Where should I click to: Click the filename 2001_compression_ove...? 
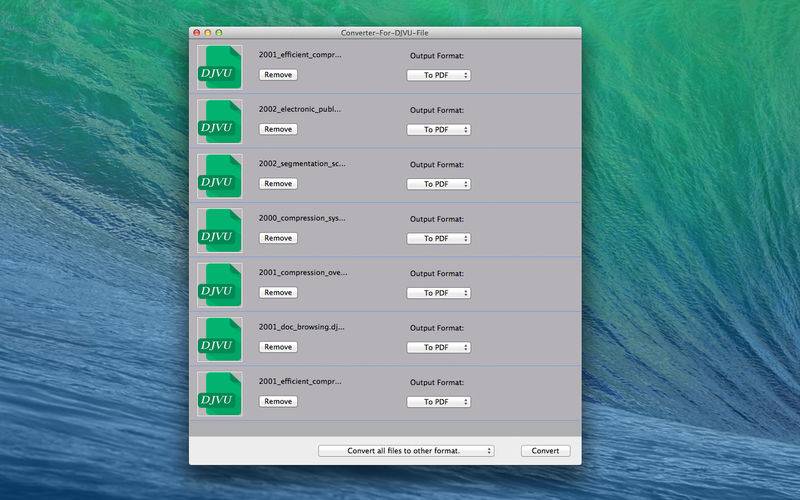click(x=303, y=272)
